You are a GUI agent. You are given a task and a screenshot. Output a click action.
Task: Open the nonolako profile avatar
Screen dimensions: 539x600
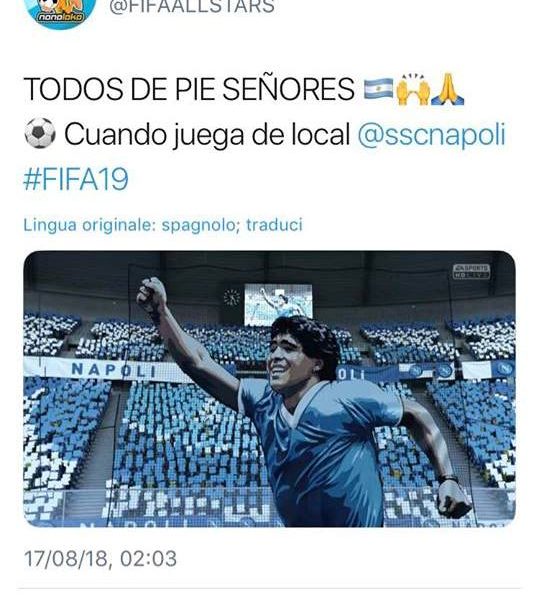pyautogui.click(x=61, y=10)
